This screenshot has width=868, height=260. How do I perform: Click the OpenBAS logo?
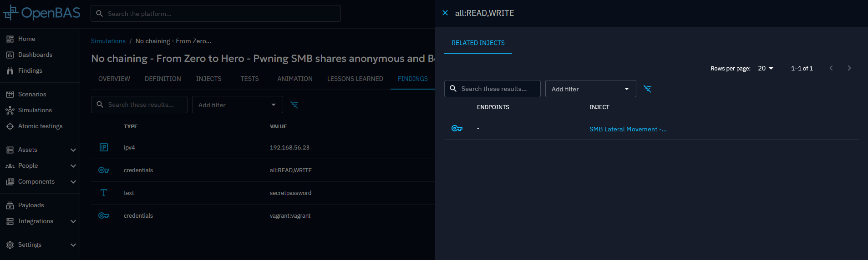pos(42,13)
